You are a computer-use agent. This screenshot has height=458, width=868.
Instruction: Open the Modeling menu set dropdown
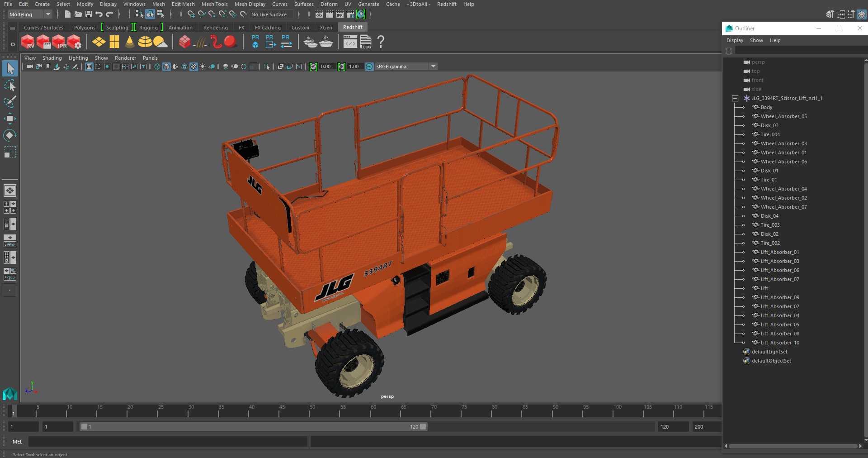[30, 14]
